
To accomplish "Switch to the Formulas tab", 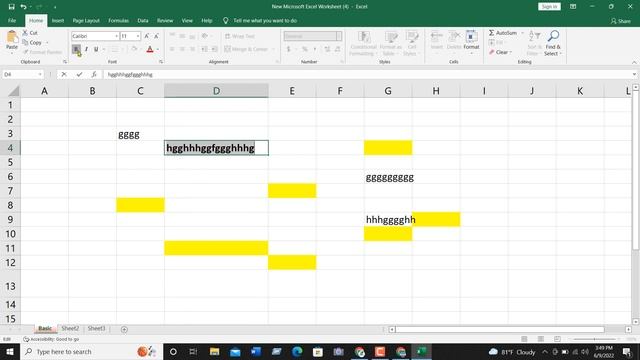I will tap(118, 20).
